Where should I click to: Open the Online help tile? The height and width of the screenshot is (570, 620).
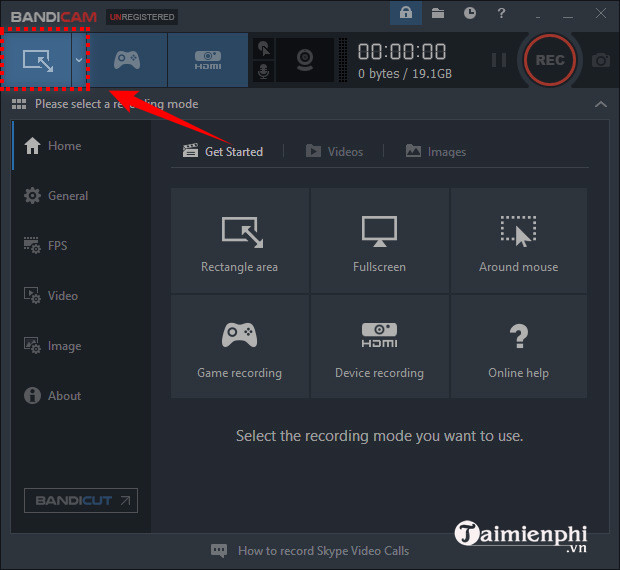518,346
